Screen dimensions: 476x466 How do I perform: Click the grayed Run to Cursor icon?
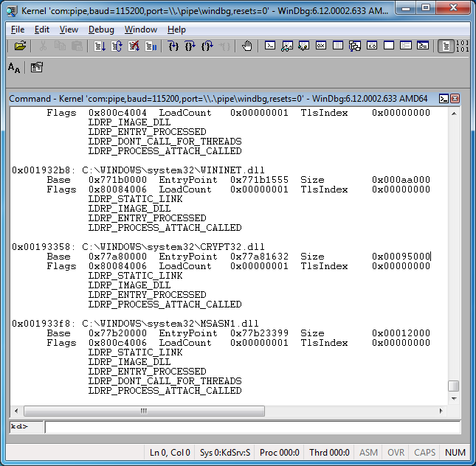[x=224, y=46]
